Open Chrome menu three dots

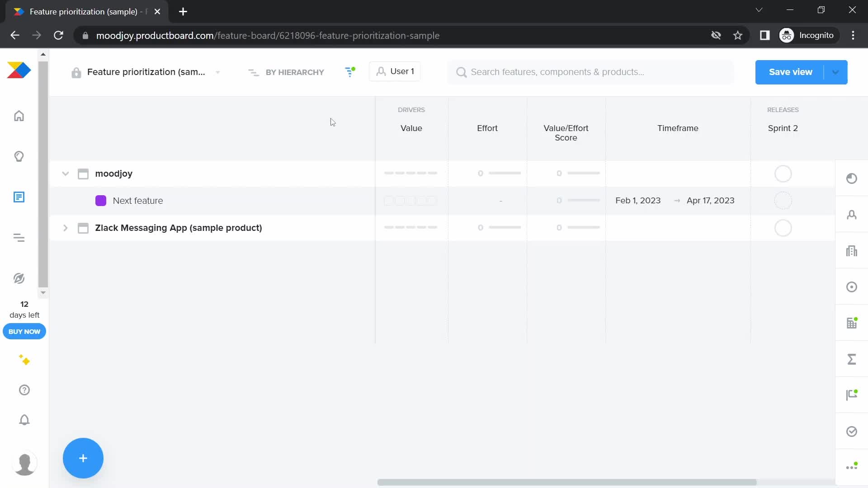click(x=853, y=35)
